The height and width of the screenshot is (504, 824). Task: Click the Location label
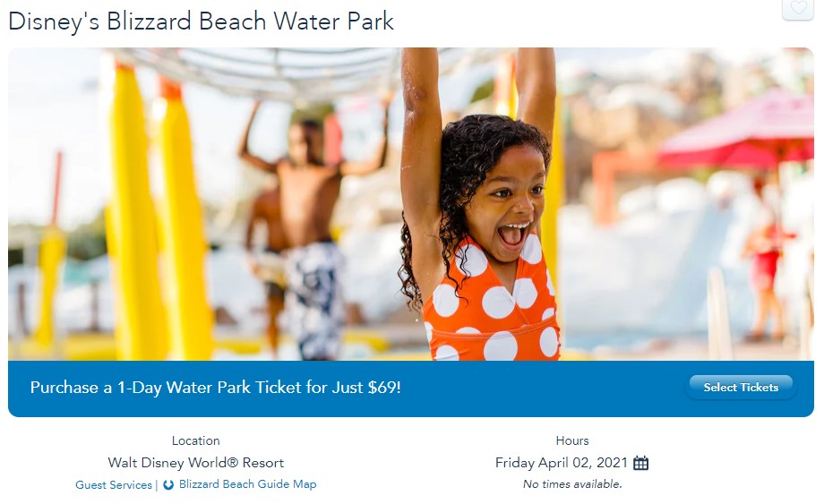(195, 440)
